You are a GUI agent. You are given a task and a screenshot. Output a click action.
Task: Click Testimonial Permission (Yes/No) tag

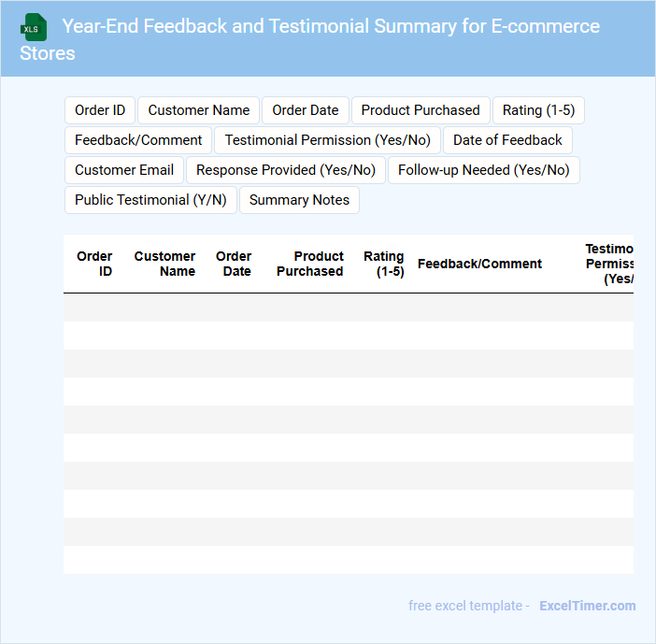point(328,140)
